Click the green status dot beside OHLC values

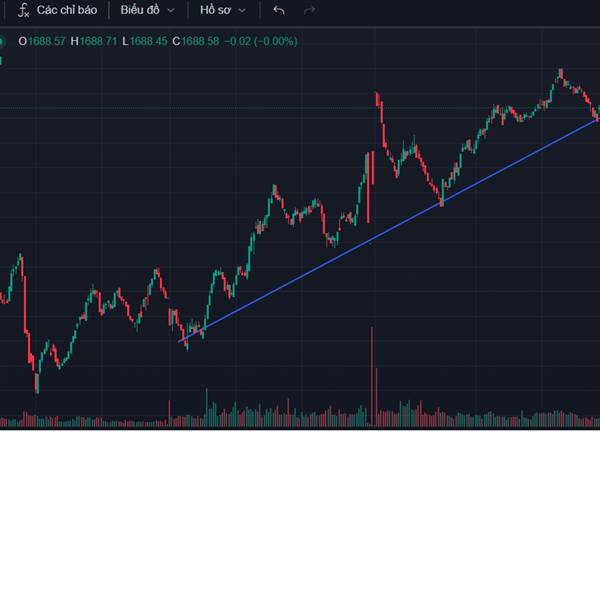click(x=3, y=41)
